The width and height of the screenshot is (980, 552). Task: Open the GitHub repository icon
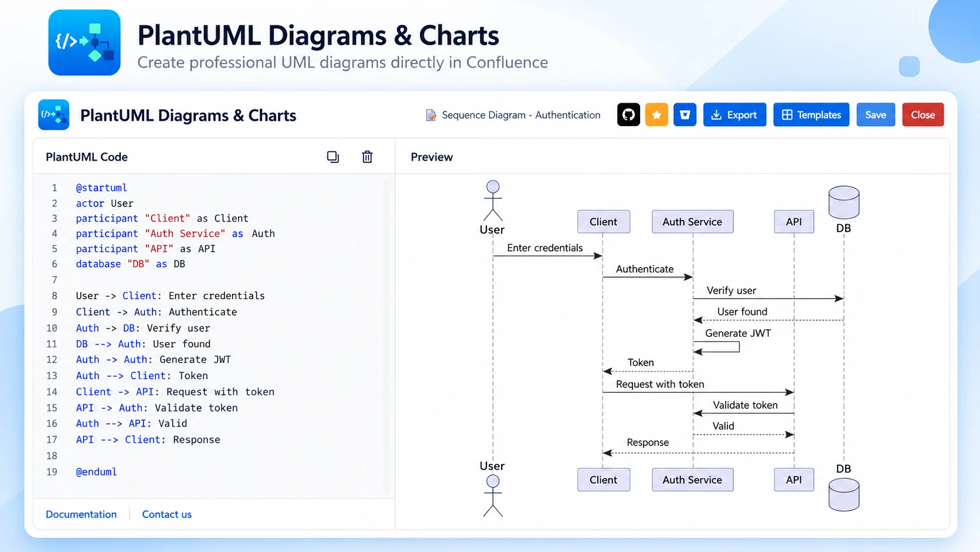[x=628, y=115]
